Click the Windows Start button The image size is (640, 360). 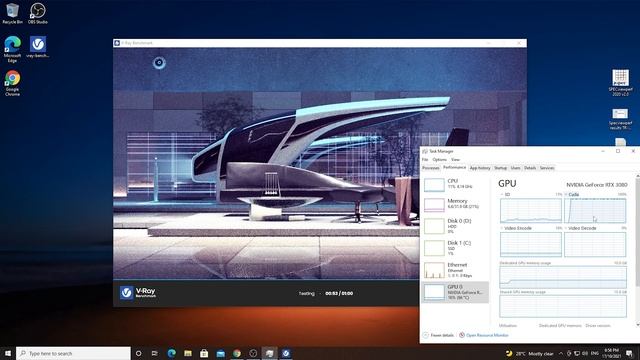click(x=7, y=353)
